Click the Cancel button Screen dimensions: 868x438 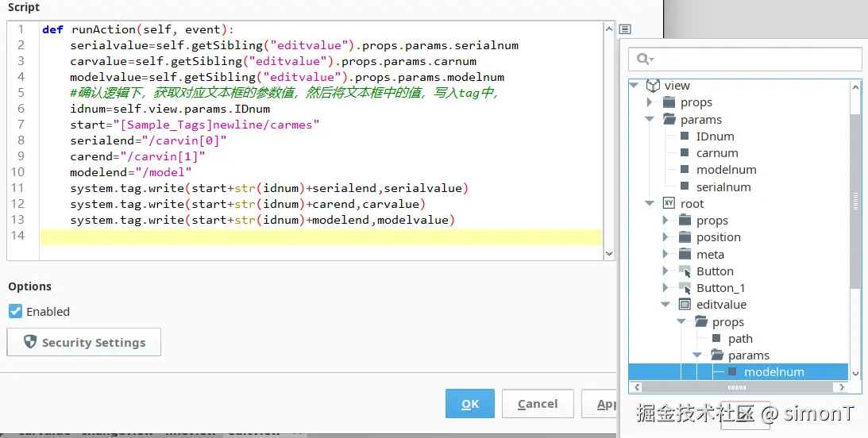pos(538,404)
